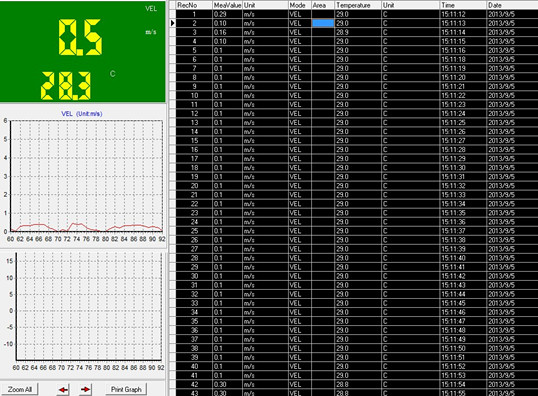Click the VEL (Unit:m/s) graph title

point(82,114)
